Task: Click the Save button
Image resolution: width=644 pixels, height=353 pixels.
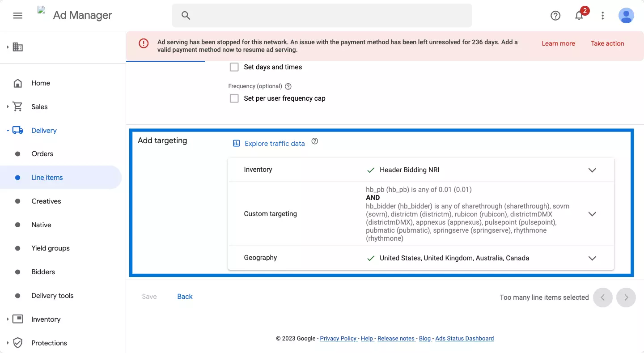Action: click(149, 297)
